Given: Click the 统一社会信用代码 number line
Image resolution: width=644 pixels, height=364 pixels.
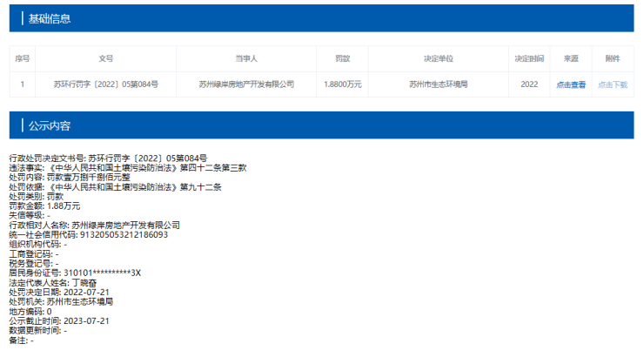Looking at the screenshot, I should pos(89,234).
